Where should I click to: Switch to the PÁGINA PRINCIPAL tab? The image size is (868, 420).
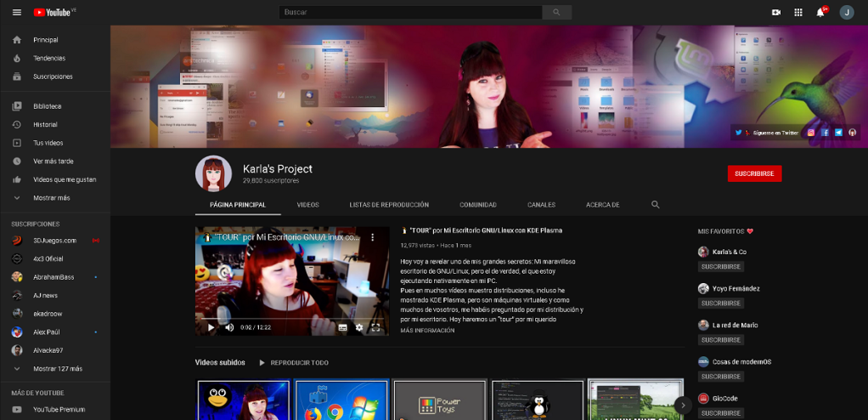[x=238, y=204]
